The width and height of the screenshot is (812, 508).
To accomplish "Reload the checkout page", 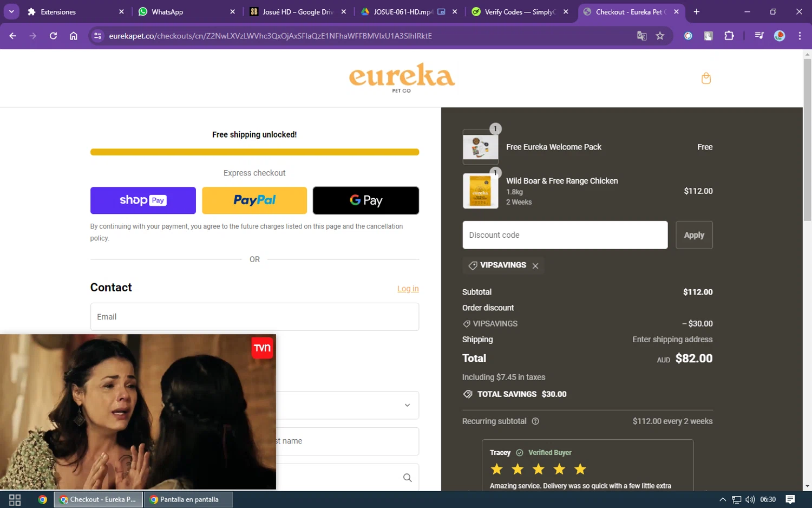I will [53, 36].
